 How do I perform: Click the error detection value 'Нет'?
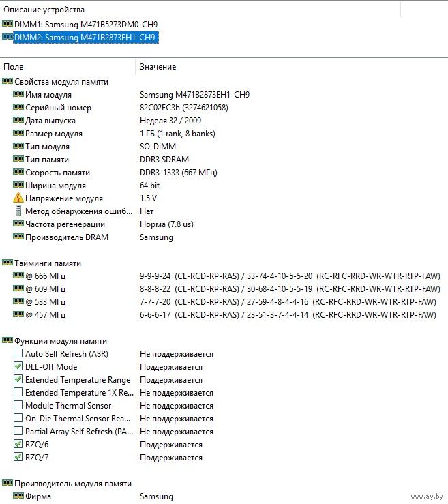pyautogui.click(x=147, y=211)
